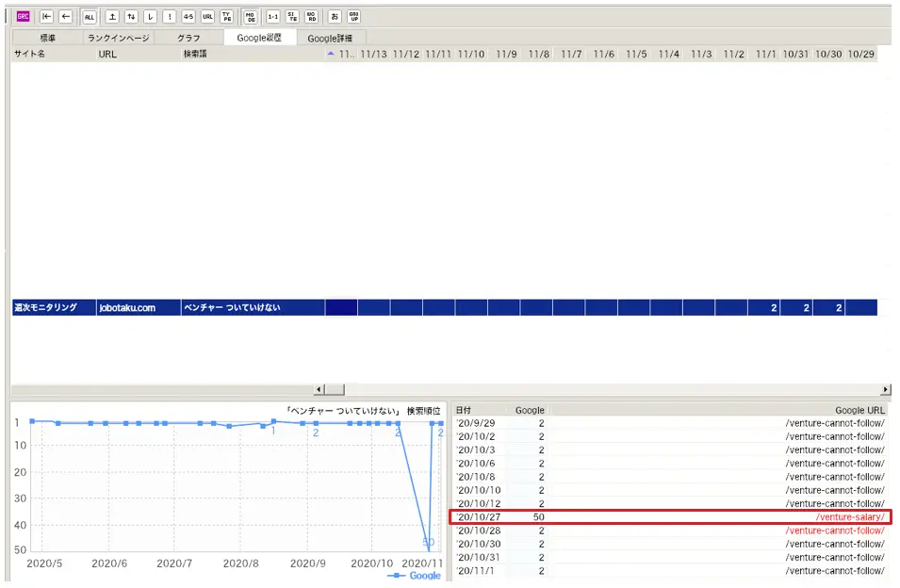Click the 1-1 toolbar icon
Viewport: 900px width, 588px height.
272,16
